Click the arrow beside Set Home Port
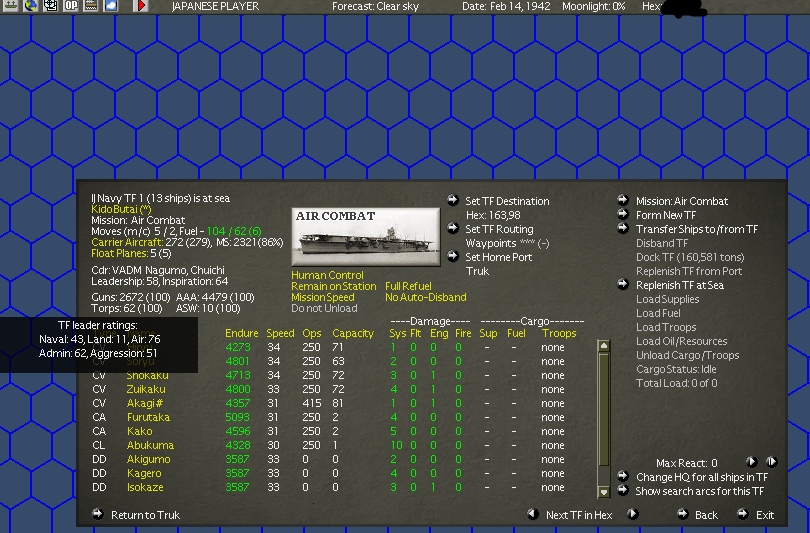Image resolution: width=810 pixels, height=533 pixels. (x=453, y=256)
